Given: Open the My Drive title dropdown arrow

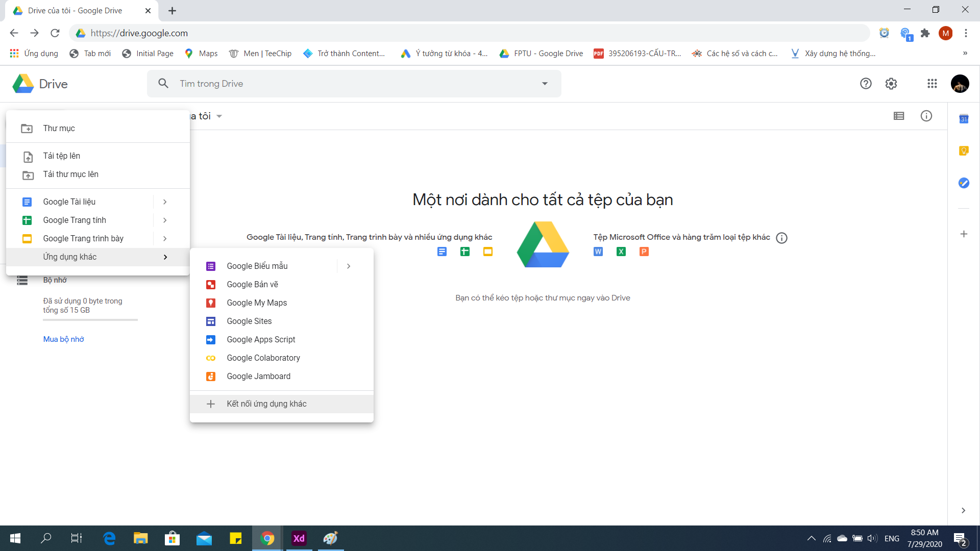Looking at the screenshot, I should click(x=219, y=116).
